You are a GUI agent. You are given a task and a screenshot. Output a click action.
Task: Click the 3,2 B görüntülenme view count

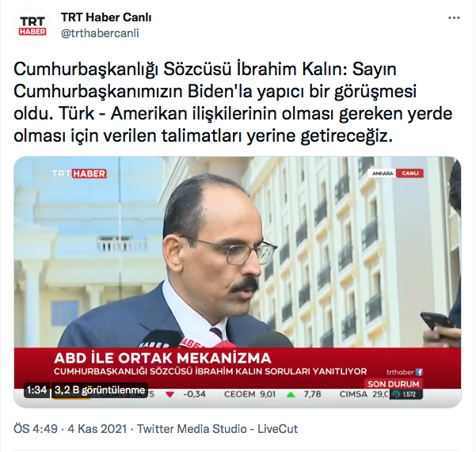pos(100,390)
